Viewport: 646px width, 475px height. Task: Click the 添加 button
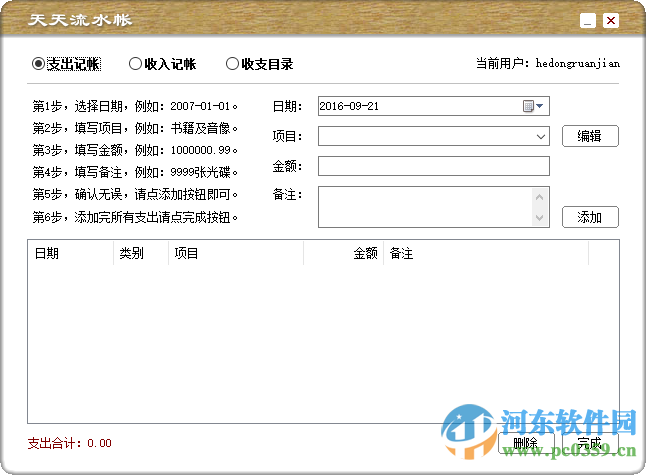coord(590,217)
